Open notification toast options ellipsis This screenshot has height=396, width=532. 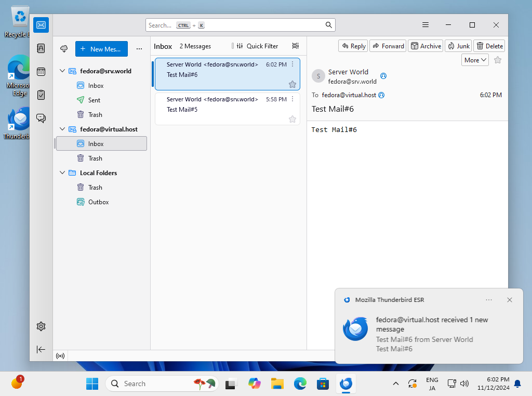(x=488, y=300)
